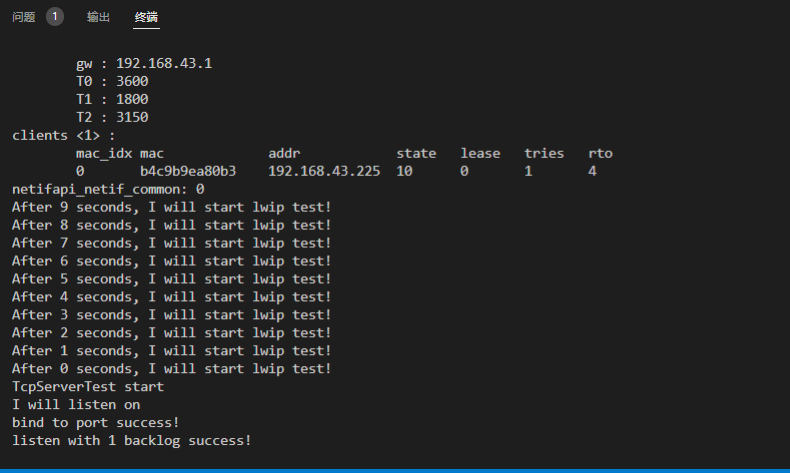Screen dimensions: 790x473
Task: Click the rto column header
Action: pyautogui.click(x=600, y=153)
